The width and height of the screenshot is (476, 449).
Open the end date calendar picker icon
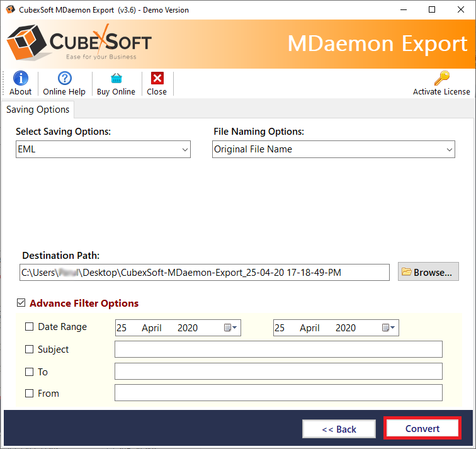[x=388, y=327]
